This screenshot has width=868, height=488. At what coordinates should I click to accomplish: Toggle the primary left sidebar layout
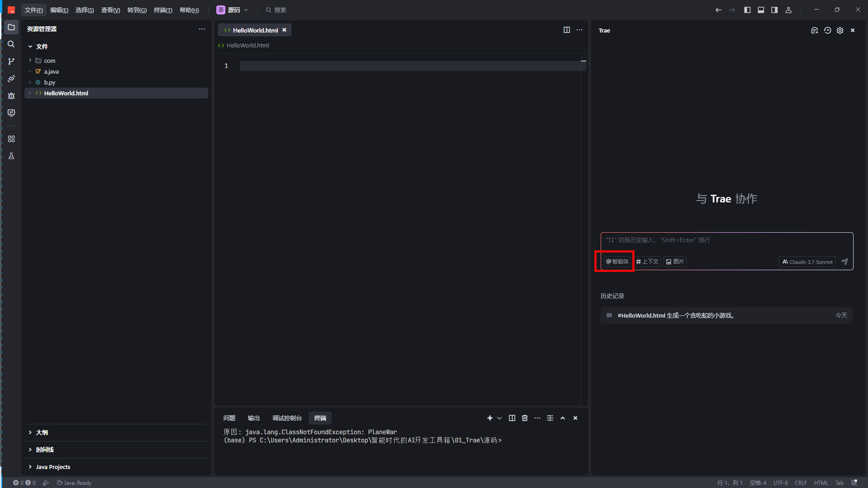747,10
